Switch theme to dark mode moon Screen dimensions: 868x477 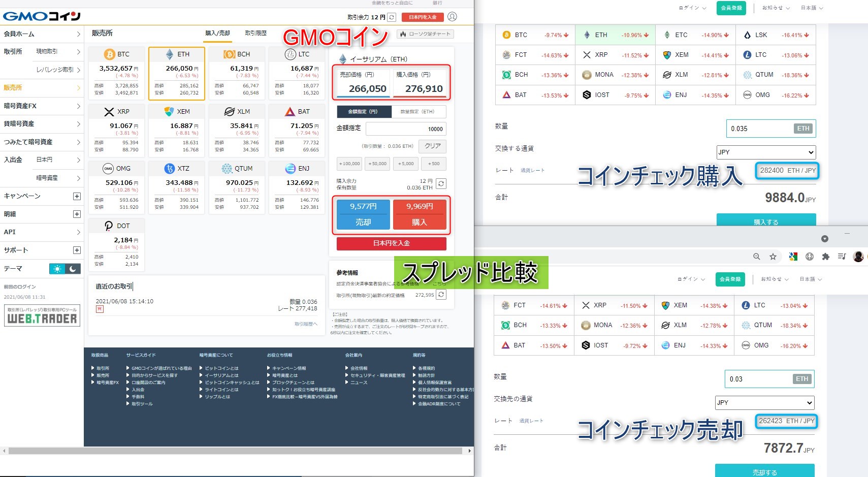[x=73, y=269]
